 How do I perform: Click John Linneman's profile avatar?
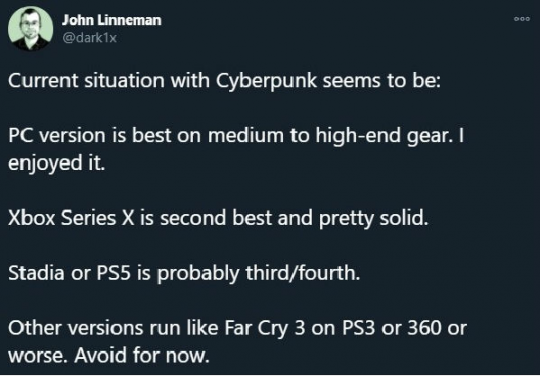click(x=30, y=29)
